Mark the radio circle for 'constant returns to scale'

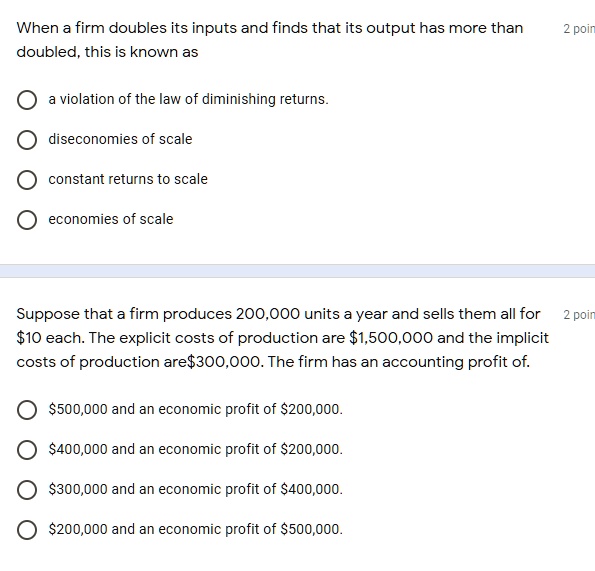coord(27,180)
